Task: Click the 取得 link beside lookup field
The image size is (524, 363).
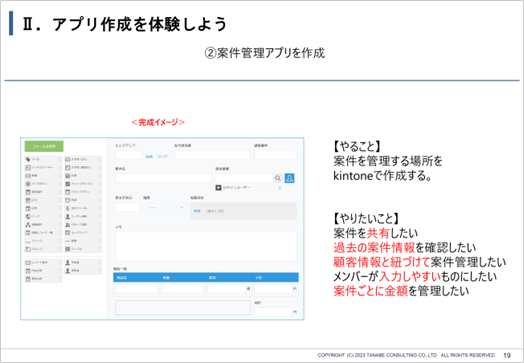Action: [x=149, y=156]
